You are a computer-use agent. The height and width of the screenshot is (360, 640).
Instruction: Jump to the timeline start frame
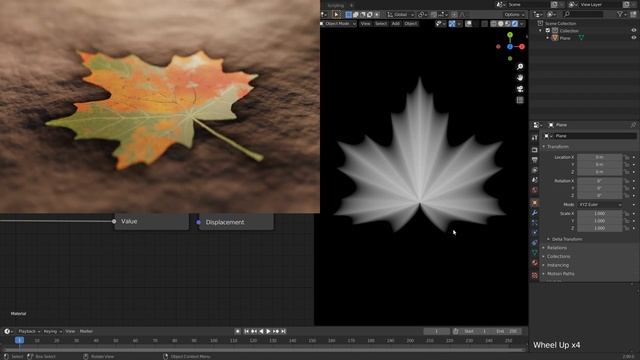pos(246,331)
